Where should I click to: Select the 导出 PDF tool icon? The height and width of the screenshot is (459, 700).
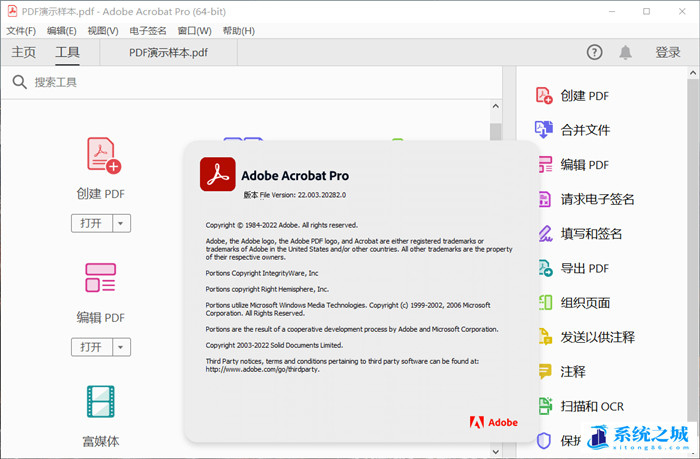click(544, 268)
